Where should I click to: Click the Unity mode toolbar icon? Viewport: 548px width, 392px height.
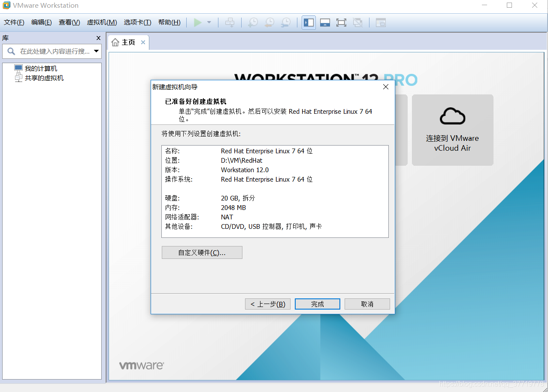pos(357,22)
